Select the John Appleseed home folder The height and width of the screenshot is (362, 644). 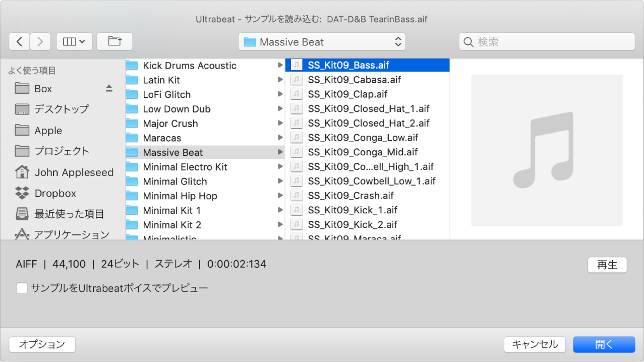74,172
